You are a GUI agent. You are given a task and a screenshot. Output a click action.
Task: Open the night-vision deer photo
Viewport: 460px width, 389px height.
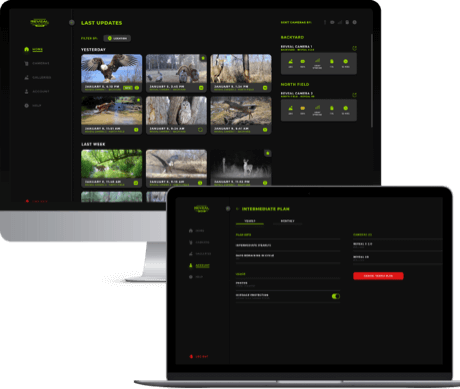click(241, 164)
